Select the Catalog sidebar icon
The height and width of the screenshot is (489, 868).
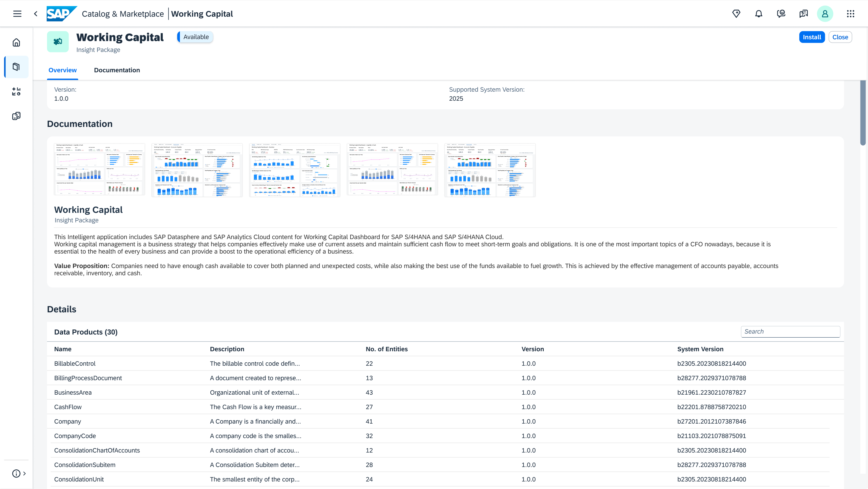16,67
